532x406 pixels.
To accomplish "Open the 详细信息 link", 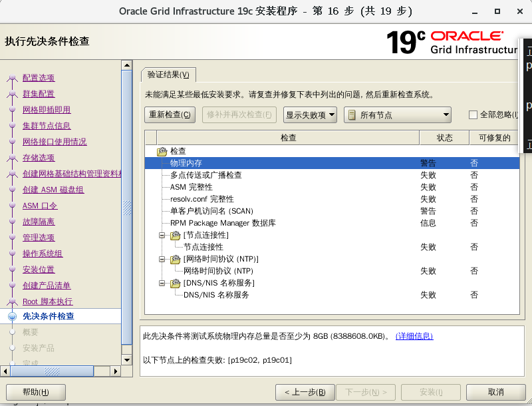I will tap(414, 336).
